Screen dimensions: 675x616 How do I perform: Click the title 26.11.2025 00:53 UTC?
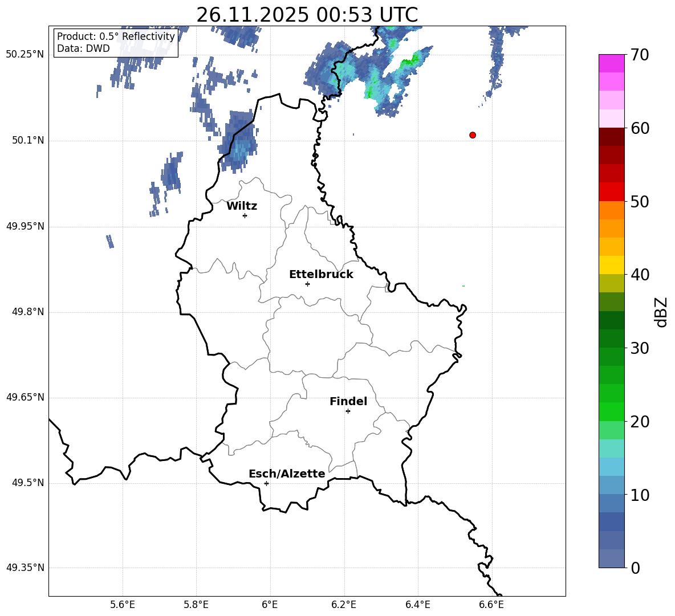tap(307, 15)
